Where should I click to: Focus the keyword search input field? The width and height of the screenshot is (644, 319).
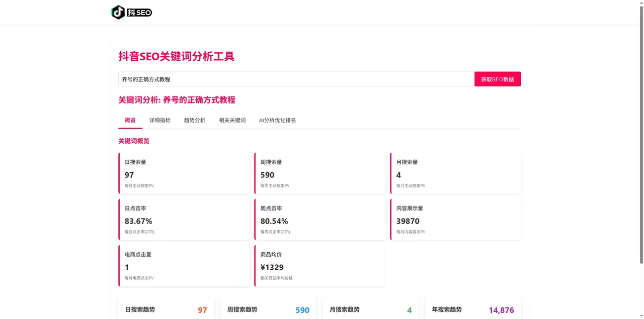click(296, 79)
